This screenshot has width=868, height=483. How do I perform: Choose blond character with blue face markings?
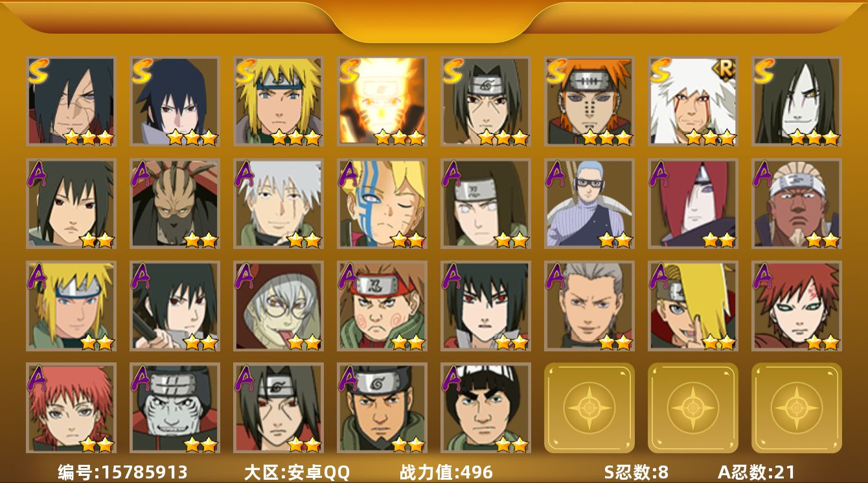point(382,204)
